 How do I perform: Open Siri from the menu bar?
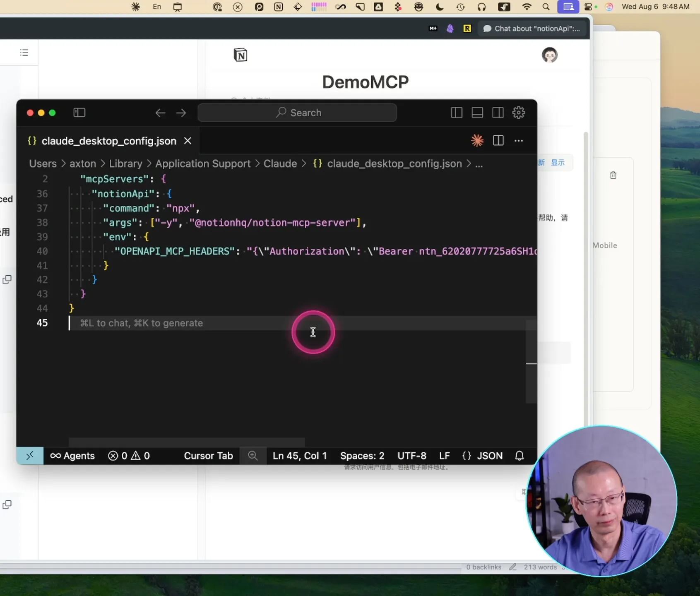[x=609, y=7]
